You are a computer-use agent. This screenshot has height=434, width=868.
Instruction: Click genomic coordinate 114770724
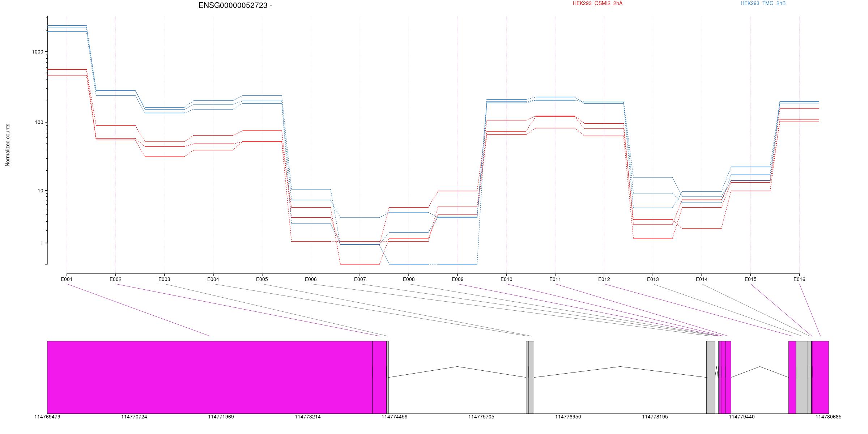point(134,417)
